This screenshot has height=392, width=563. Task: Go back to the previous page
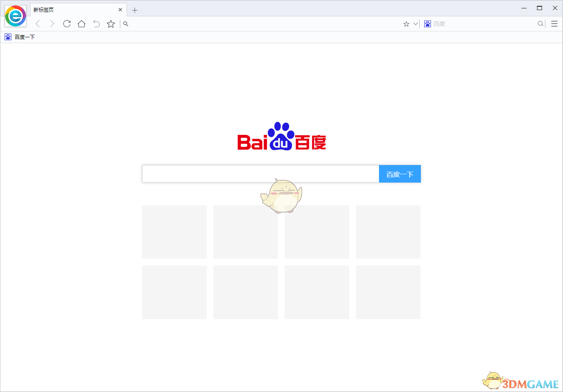tap(38, 24)
